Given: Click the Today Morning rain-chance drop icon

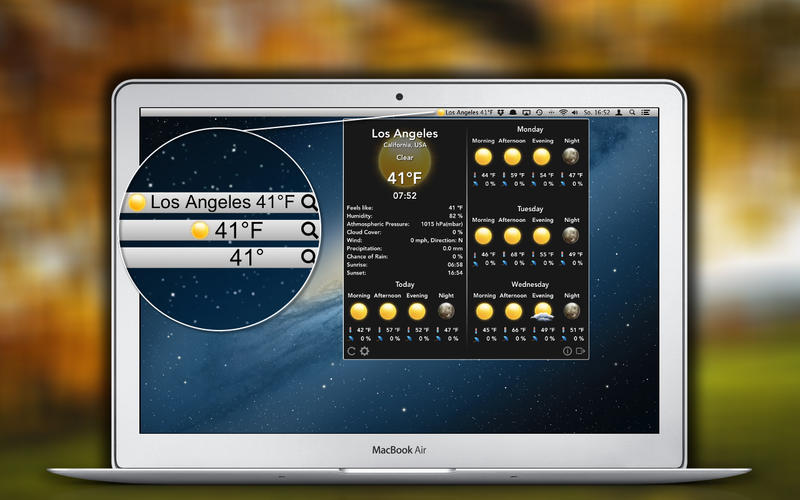Looking at the screenshot, I should [x=351, y=338].
